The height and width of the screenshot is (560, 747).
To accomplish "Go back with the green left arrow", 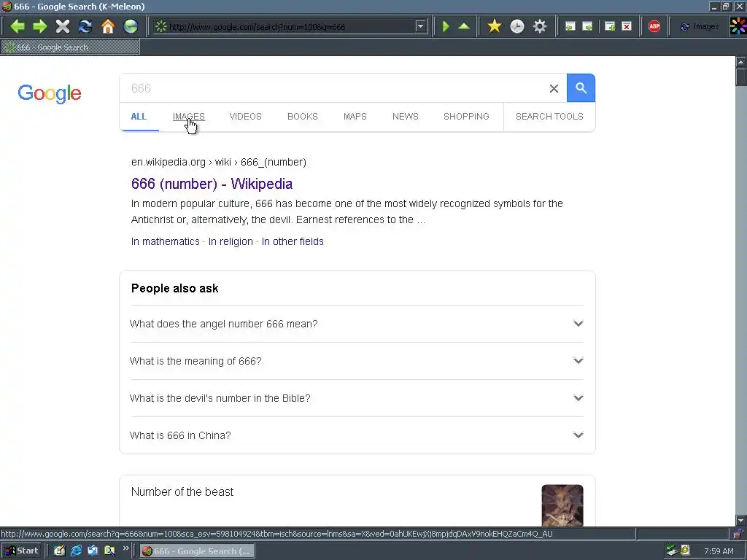I will pyautogui.click(x=17, y=26).
